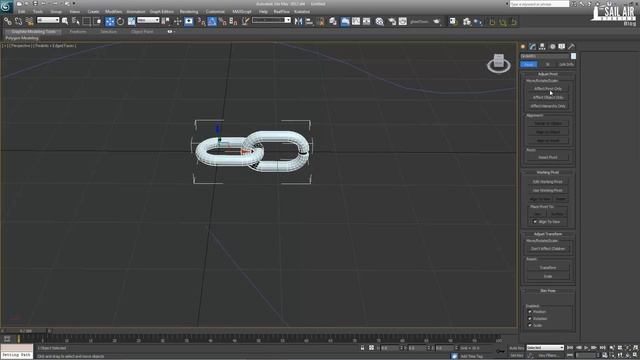
Task: Click the search keyword input field
Action: coord(539,4)
